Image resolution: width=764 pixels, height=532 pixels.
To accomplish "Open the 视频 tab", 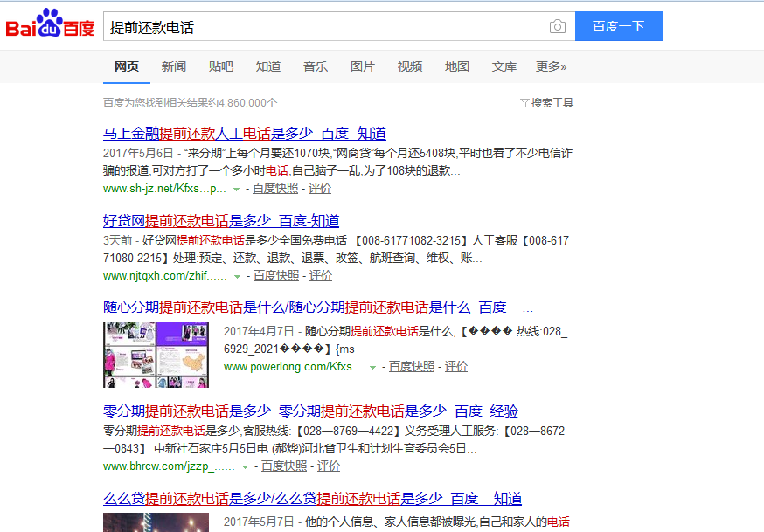I will click(x=410, y=66).
